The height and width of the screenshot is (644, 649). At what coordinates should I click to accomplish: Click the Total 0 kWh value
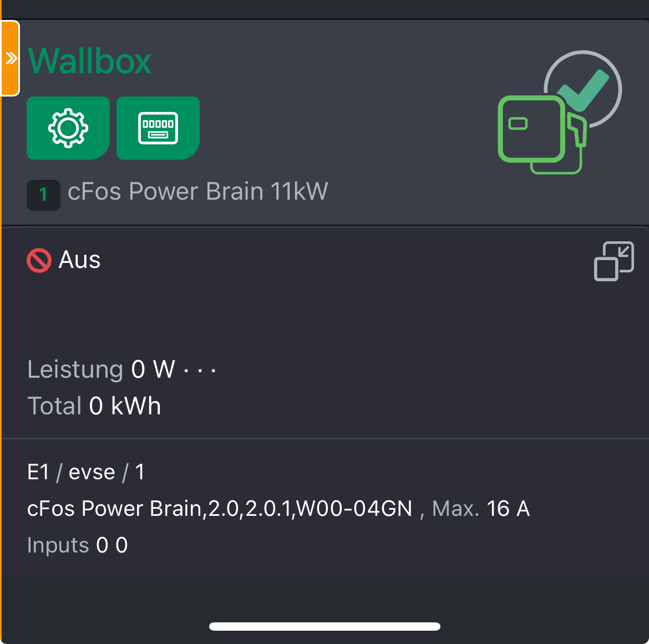tap(94, 405)
